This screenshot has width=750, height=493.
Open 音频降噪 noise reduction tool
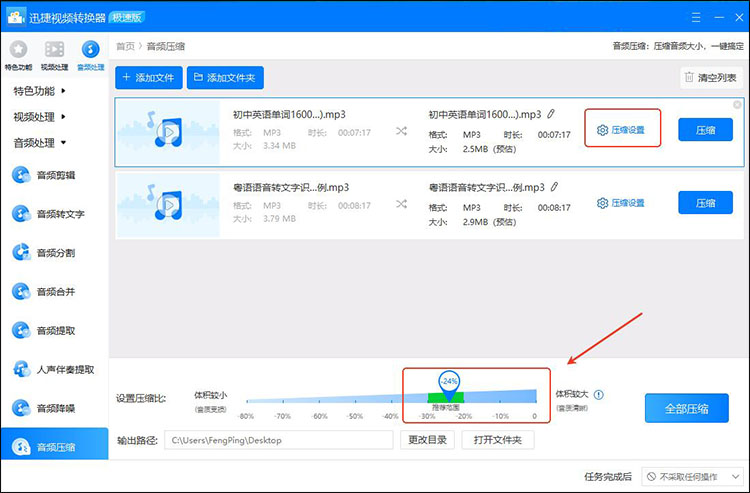(x=55, y=408)
